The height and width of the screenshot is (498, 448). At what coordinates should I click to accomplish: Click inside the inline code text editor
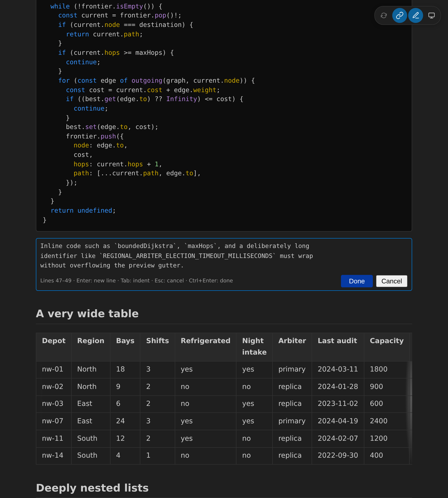pyautogui.click(x=224, y=256)
